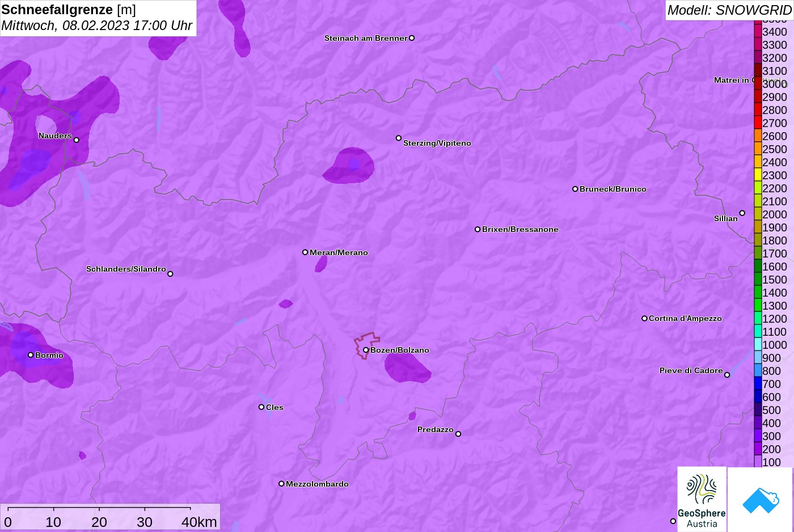Image resolution: width=794 pixels, height=532 pixels.
Task: Click the Bormio marker circle
Action: pyautogui.click(x=31, y=355)
